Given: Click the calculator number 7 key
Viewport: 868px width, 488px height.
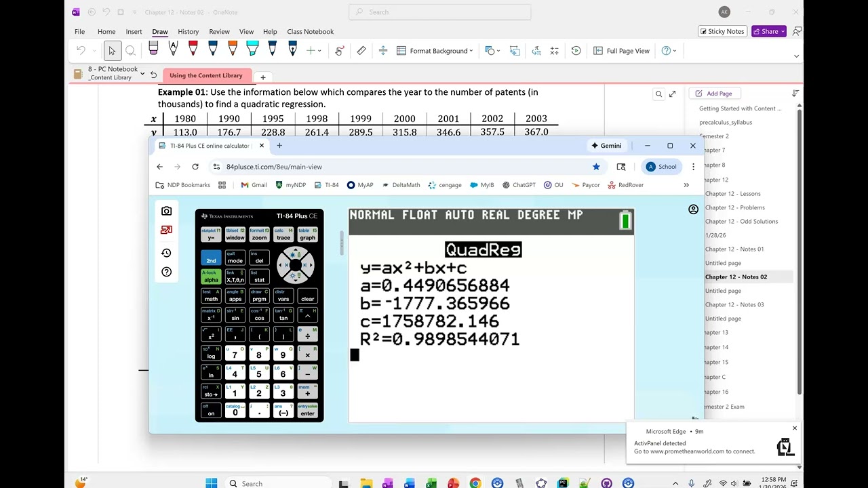Looking at the screenshot, I should pyautogui.click(x=235, y=354).
